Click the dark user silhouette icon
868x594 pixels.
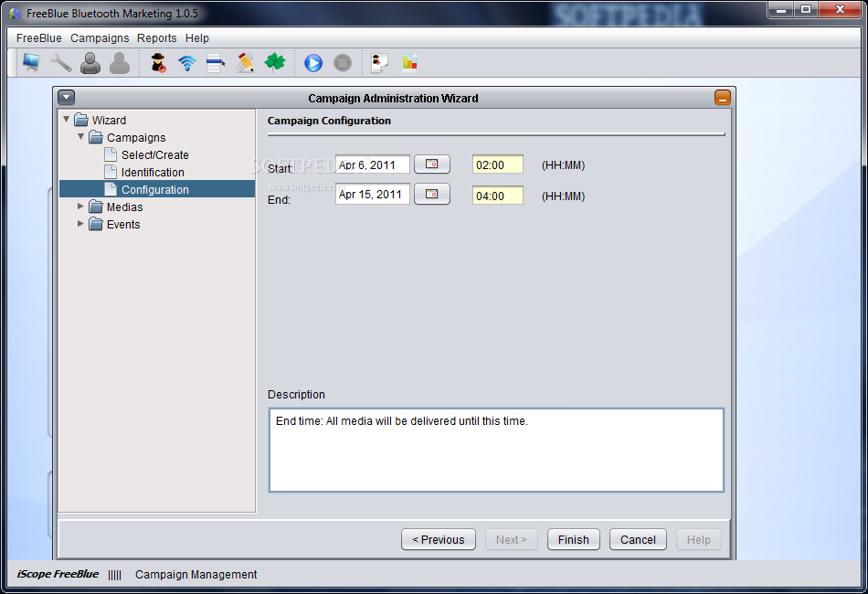tap(90, 62)
